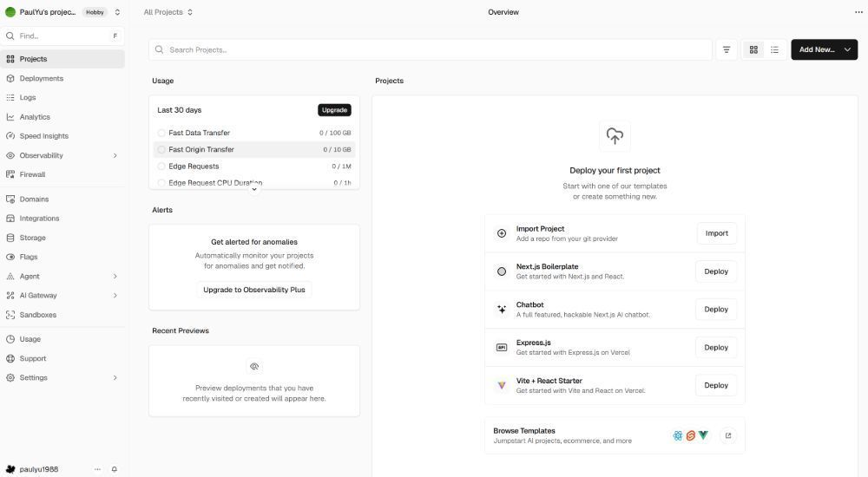
Task: Open Logs in the sidebar
Action: click(x=62, y=97)
